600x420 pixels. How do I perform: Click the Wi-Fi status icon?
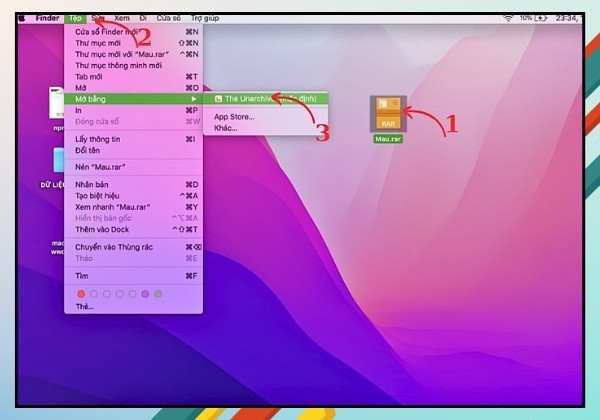(x=508, y=18)
